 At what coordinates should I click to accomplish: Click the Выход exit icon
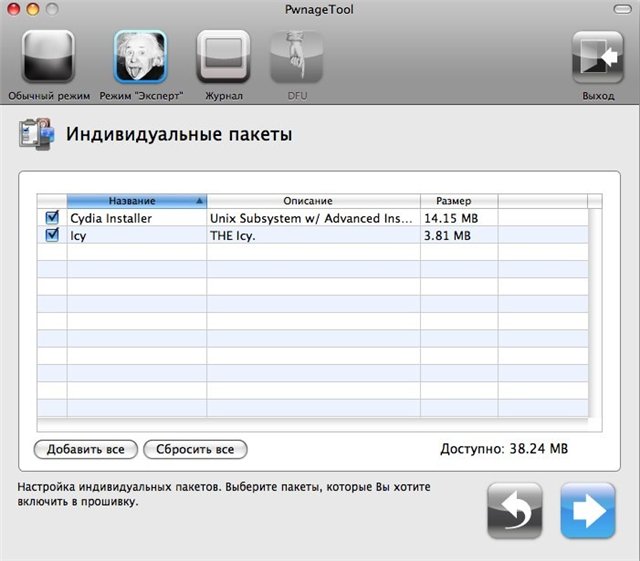point(598,57)
